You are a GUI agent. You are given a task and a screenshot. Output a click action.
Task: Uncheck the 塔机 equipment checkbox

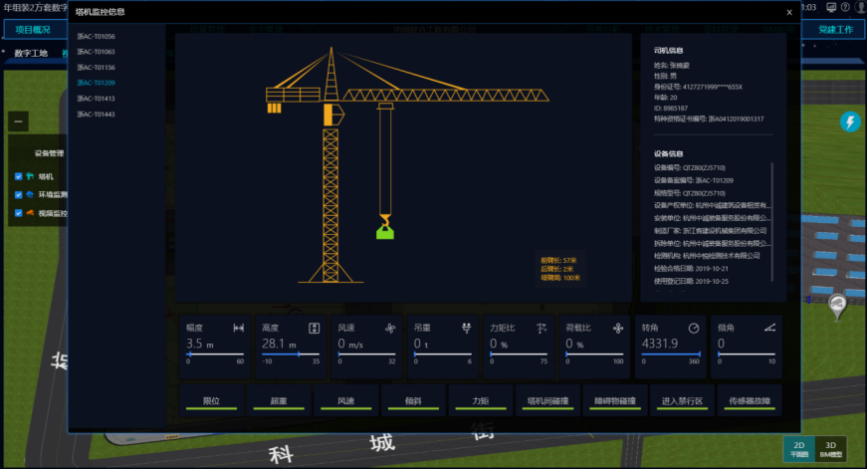click(x=19, y=176)
